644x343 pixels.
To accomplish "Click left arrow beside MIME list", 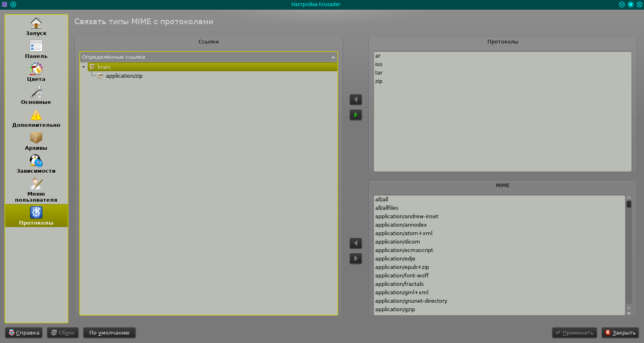I will tap(356, 244).
